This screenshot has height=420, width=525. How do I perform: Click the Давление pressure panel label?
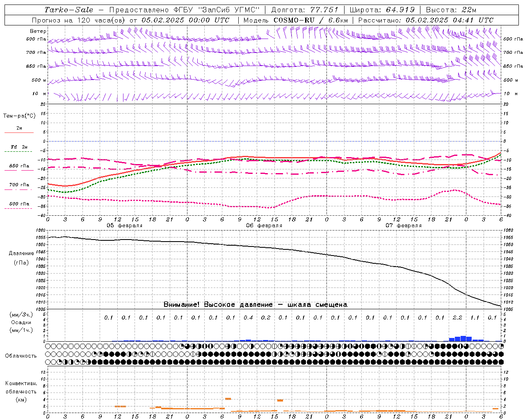coord(21,253)
